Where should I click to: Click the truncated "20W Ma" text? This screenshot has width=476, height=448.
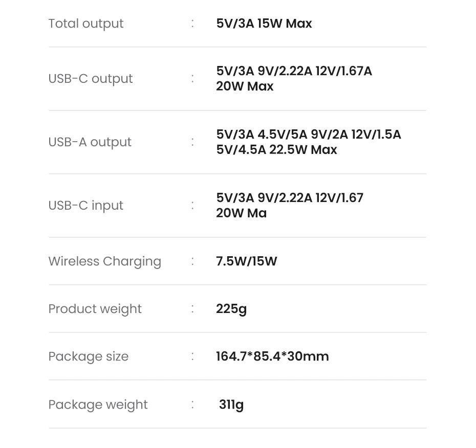(x=241, y=213)
